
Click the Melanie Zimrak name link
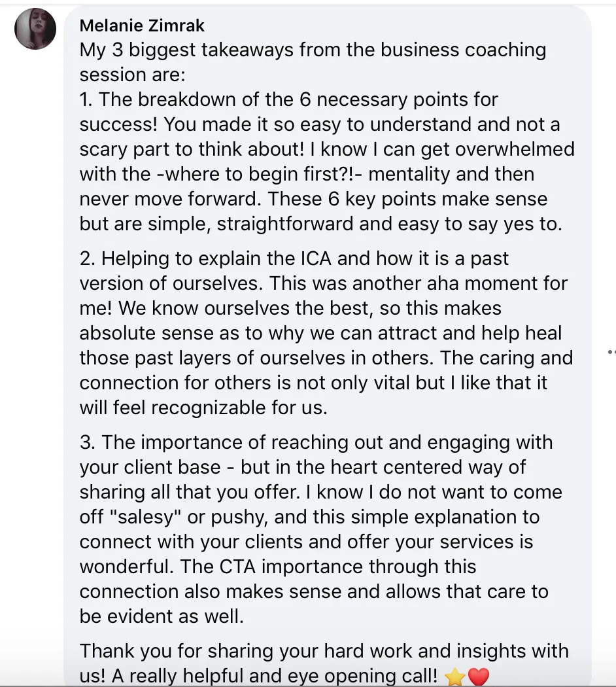tap(142, 26)
